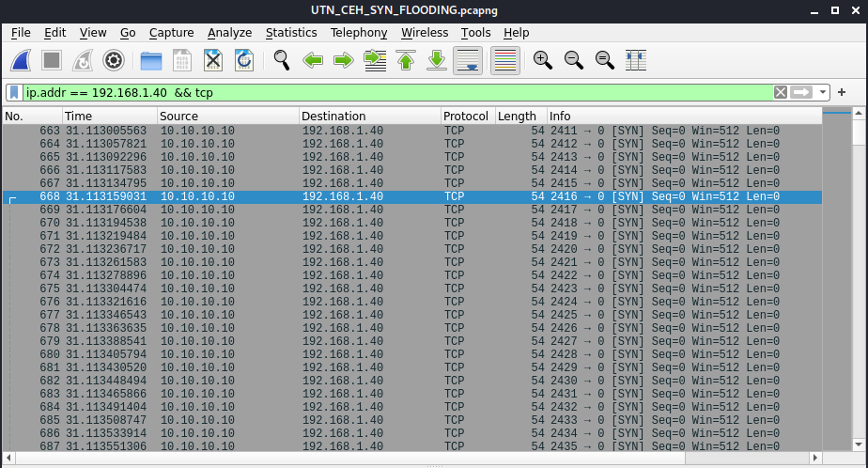Sort by the Protocol column header
The image size is (868, 468).
(x=468, y=117)
